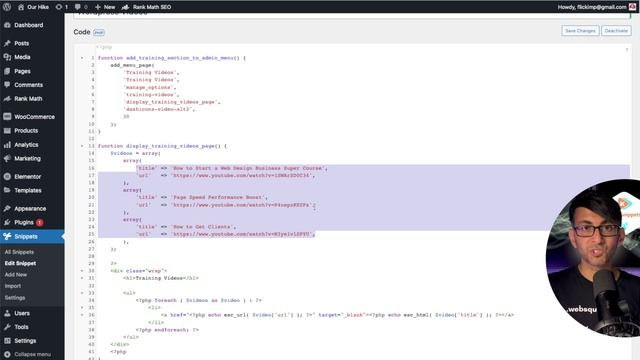The image size is (640, 360).
Task: Click the user avatar in admin bar
Action: coord(632,7)
